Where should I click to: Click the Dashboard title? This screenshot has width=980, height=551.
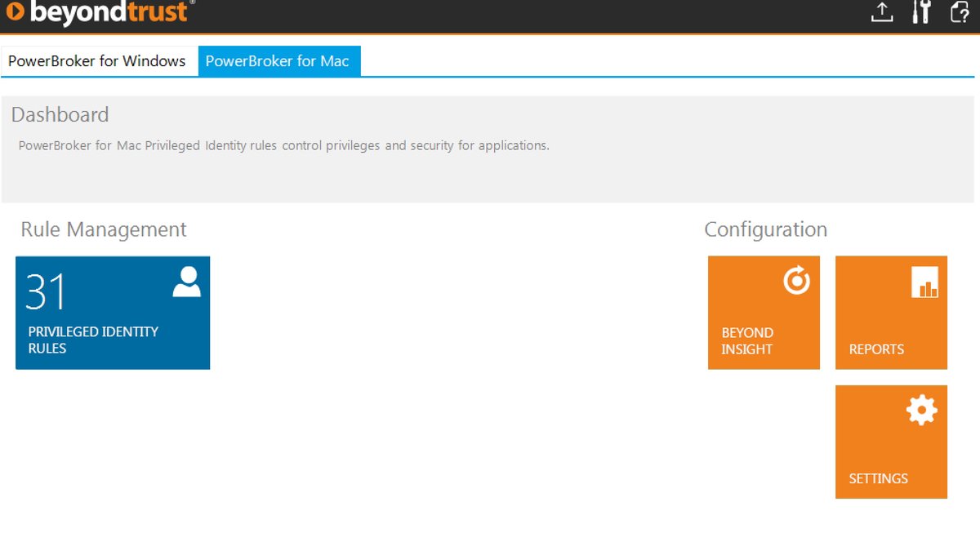[60, 115]
